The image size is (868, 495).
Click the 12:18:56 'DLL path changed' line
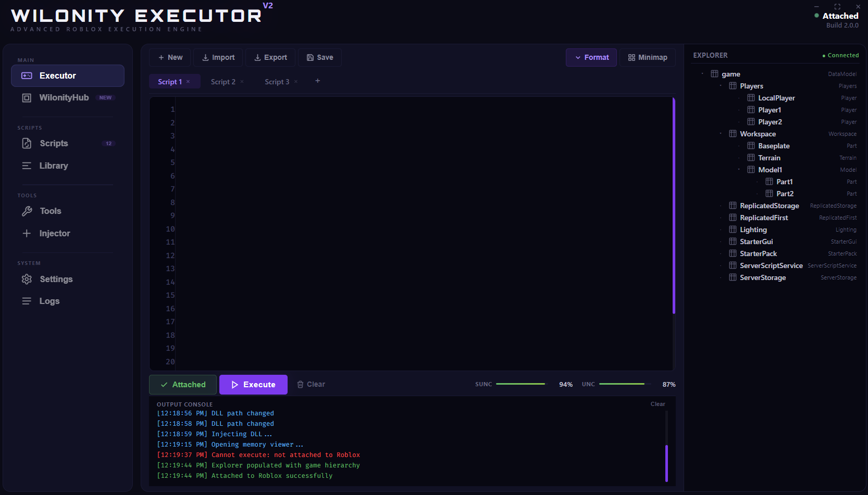tap(216, 413)
